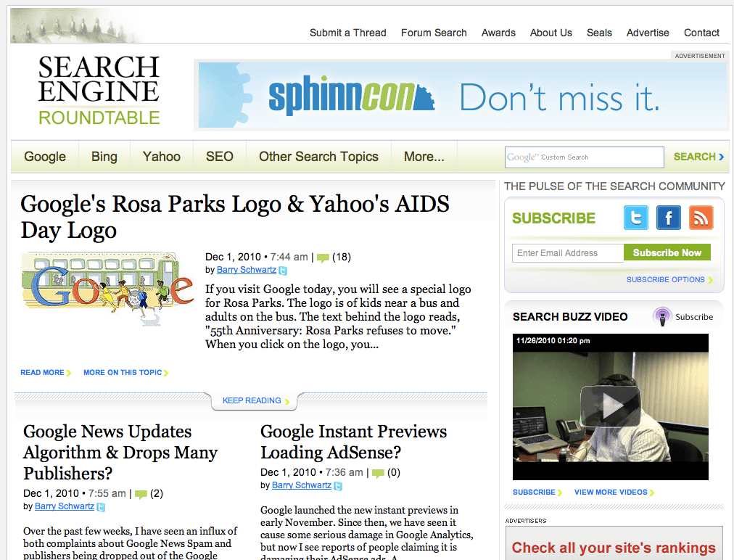Screen dimensions: 734x560
Task: Click the Search Engine Roundtable logo
Action: [x=99, y=91]
